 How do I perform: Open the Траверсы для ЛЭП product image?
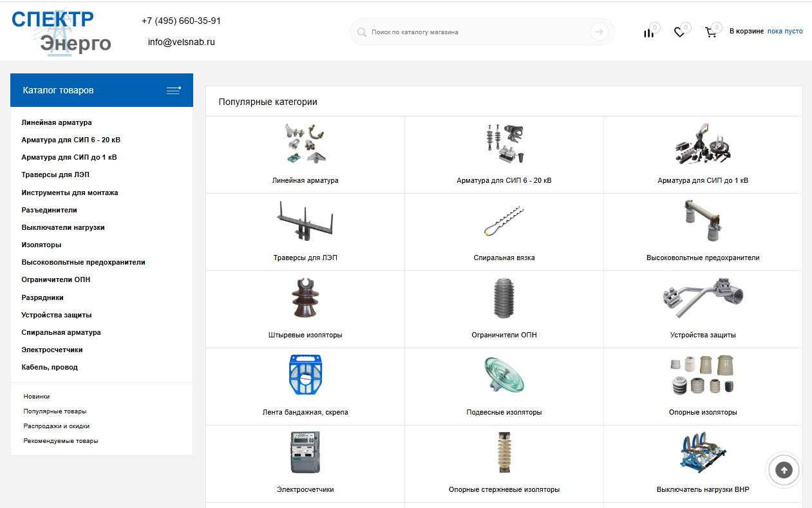click(x=305, y=221)
